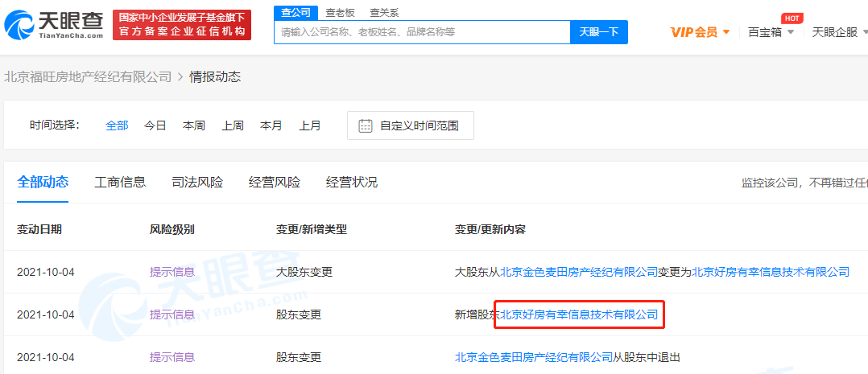The width and height of the screenshot is (868, 374).
Task: Click the 大股东变更 type cell
Action: pyautogui.click(x=304, y=272)
